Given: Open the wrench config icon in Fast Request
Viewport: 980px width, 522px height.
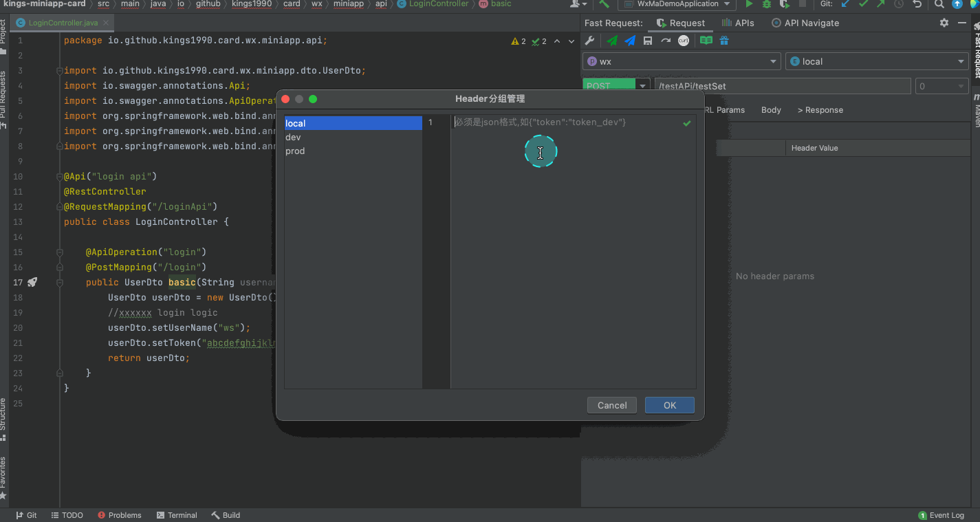Looking at the screenshot, I should click(x=590, y=41).
